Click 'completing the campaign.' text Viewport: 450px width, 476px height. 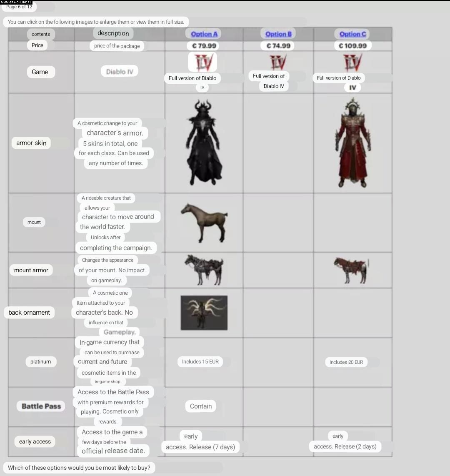(x=116, y=248)
